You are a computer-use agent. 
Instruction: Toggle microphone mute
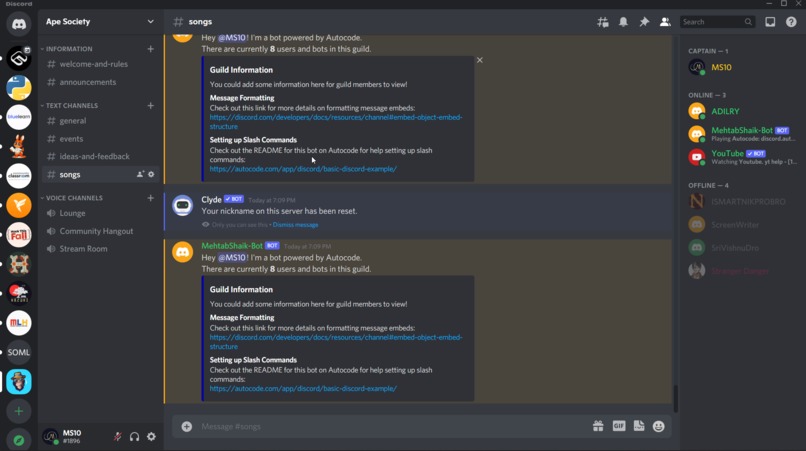point(117,437)
